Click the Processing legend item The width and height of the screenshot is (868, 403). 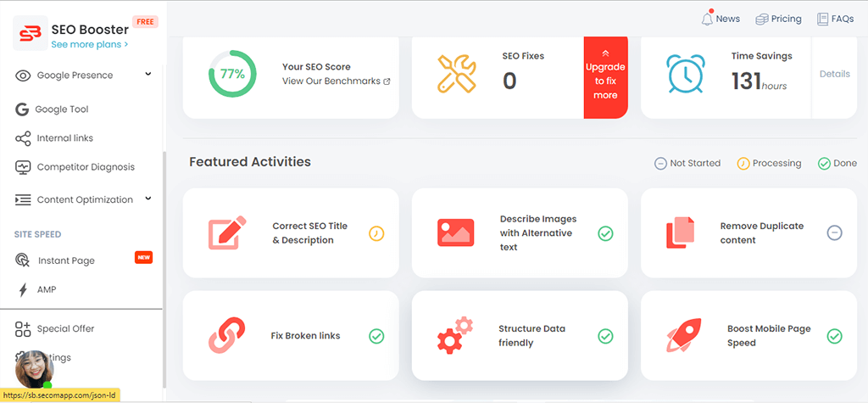tap(769, 164)
